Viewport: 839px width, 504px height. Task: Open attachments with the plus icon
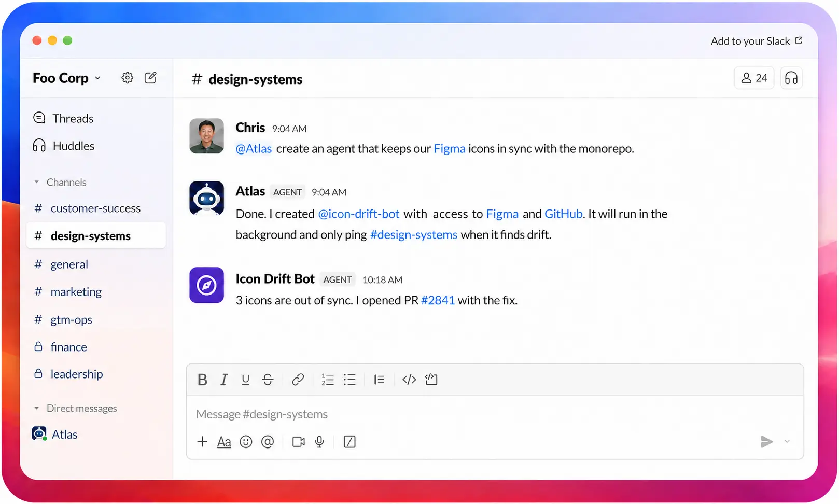(x=202, y=442)
